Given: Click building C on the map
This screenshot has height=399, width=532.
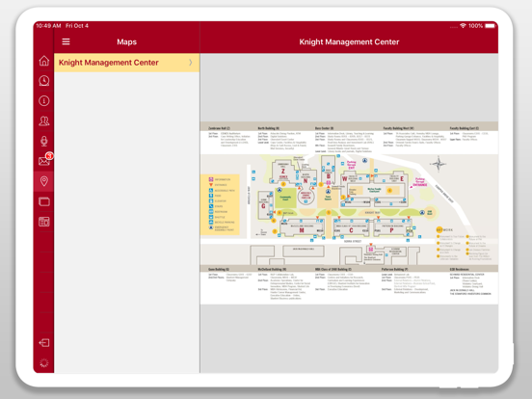Looking at the screenshot, I should [x=352, y=227].
